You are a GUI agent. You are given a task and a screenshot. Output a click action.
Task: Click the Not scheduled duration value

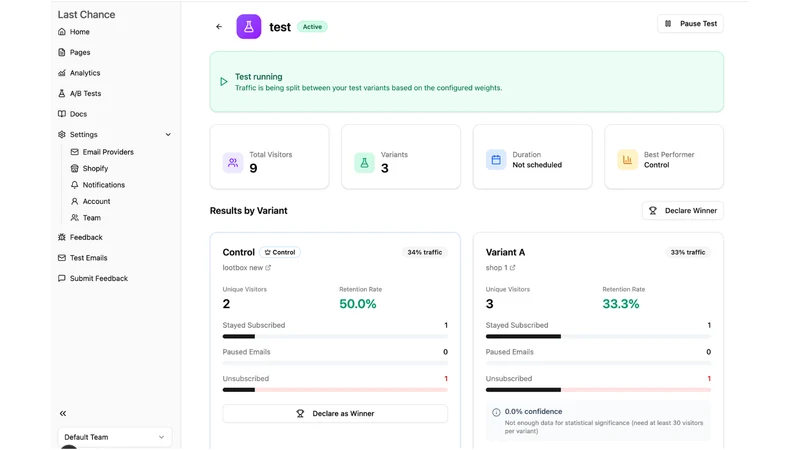(537, 165)
